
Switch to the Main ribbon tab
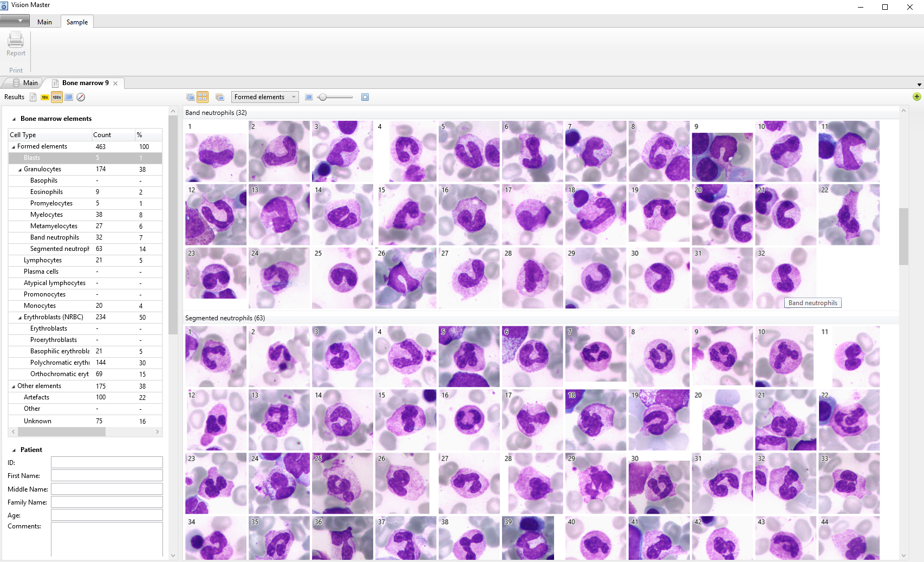44,22
